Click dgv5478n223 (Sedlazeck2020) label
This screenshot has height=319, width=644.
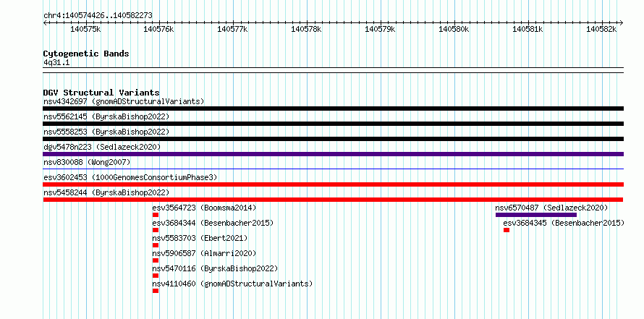(102, 147)
